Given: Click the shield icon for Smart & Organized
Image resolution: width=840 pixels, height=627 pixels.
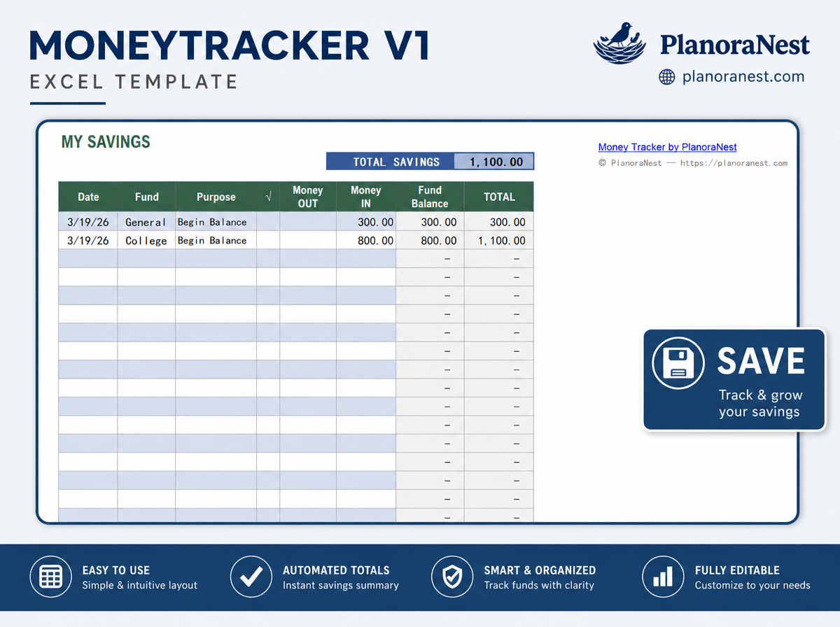Looking at the screenshot, I should (453, 577).
